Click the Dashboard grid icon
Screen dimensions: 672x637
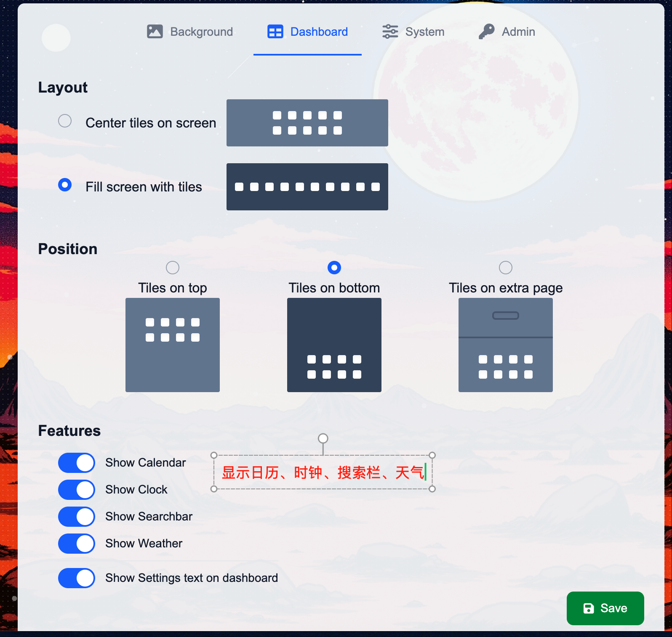pos(275,32)
